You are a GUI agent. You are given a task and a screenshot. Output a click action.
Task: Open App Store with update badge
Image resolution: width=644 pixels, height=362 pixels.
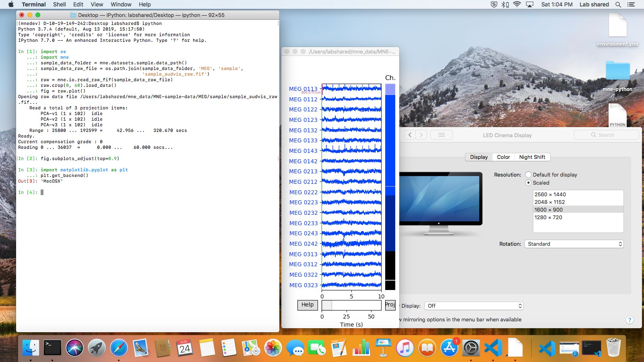tap(449, 348)
